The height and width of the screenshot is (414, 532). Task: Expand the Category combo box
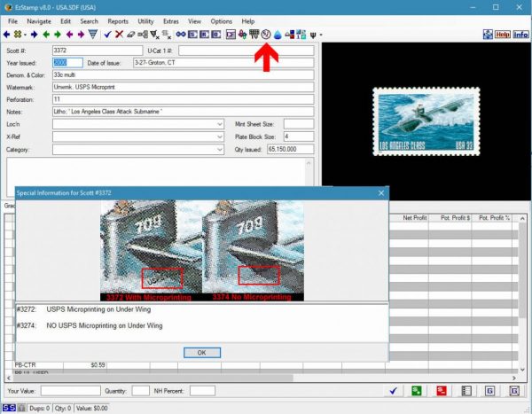220,150
